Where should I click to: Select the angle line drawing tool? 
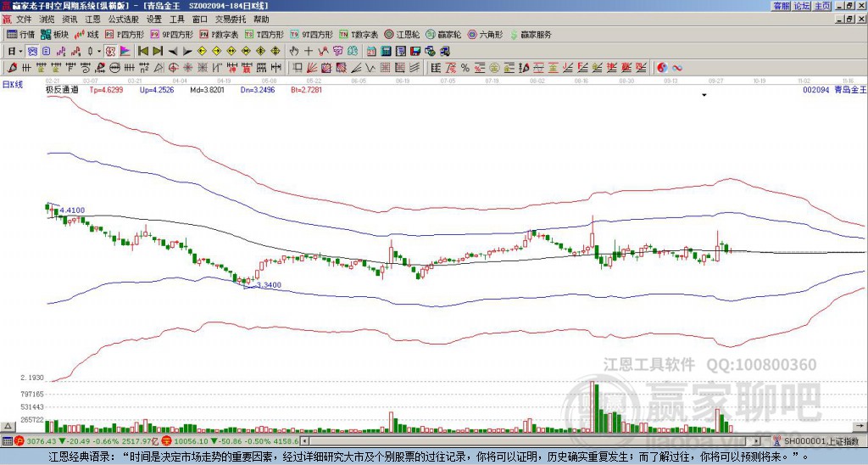[x=358, y=68]
